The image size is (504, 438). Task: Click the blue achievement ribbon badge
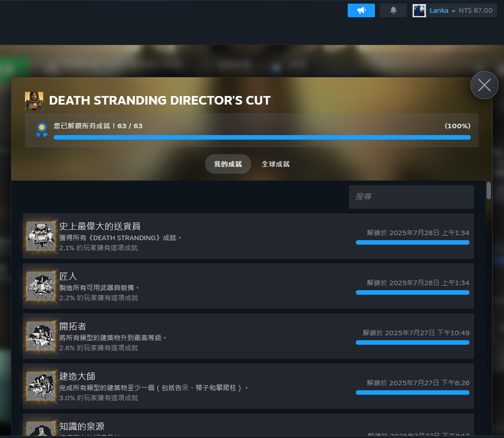point(41,130)
